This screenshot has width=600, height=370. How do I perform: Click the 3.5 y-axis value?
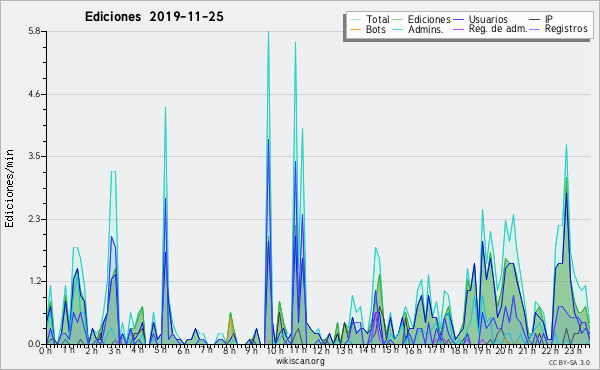[34, 156]
